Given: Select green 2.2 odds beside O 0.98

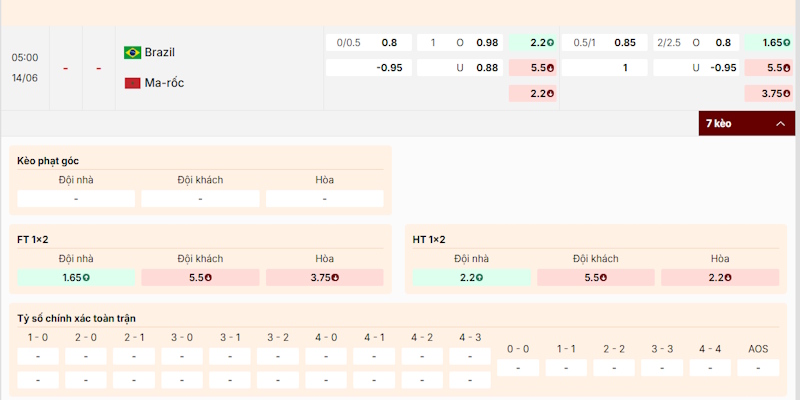Looking at the screenshot, I should pos(532,43).
